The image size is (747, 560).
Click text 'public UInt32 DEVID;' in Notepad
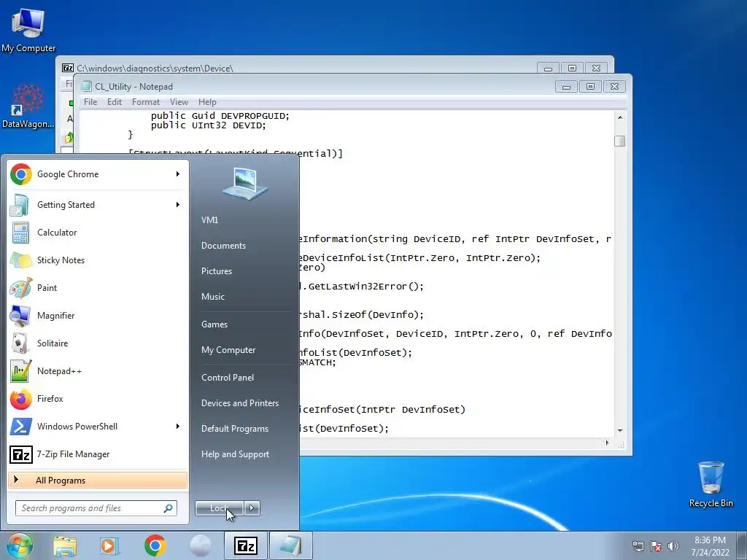pos(208,125)
